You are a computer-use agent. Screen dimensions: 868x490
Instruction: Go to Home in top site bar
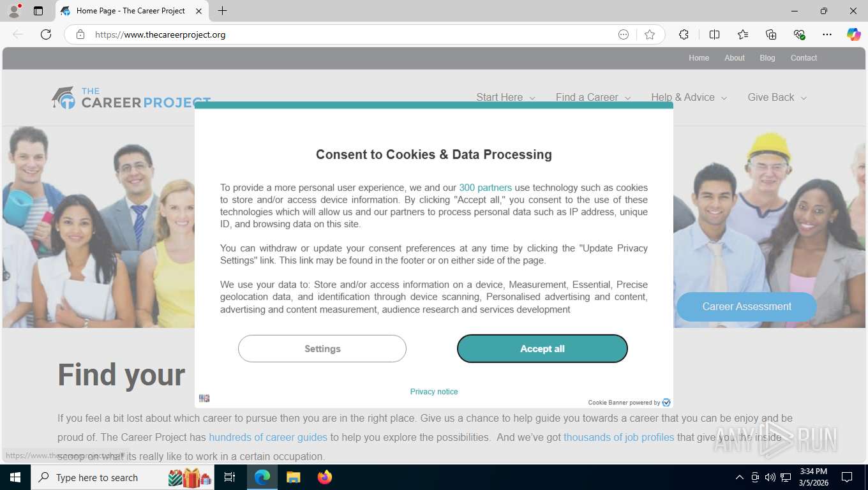pos(699,57)
